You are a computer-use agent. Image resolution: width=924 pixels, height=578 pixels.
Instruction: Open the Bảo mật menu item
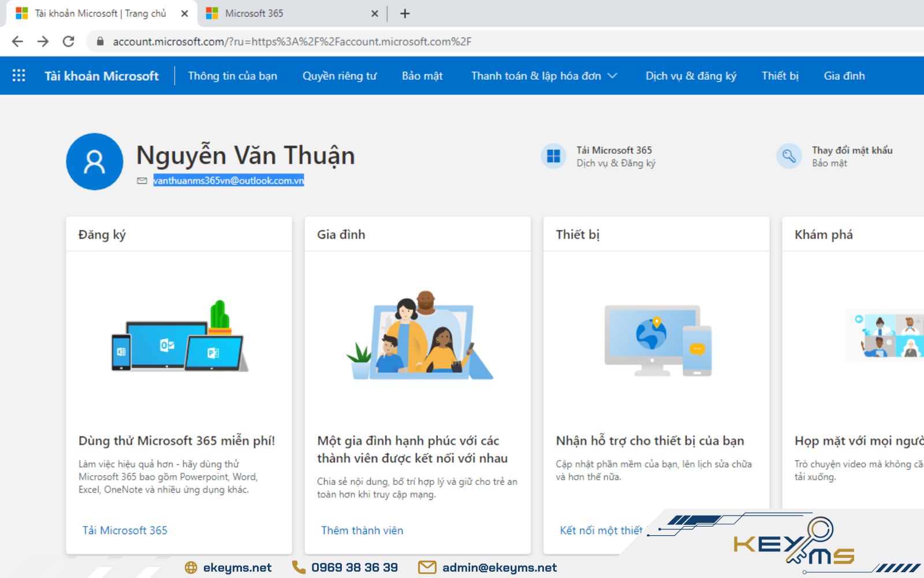422,76
